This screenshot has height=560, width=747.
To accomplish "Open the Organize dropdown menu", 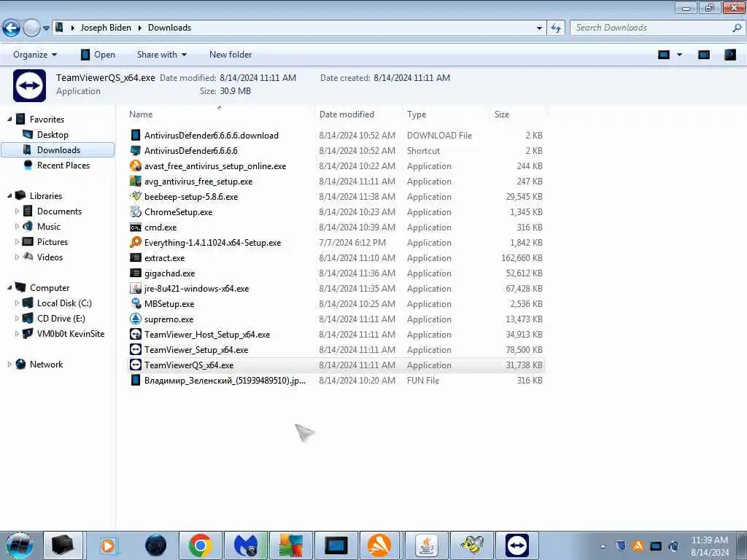I will point(35,55).
